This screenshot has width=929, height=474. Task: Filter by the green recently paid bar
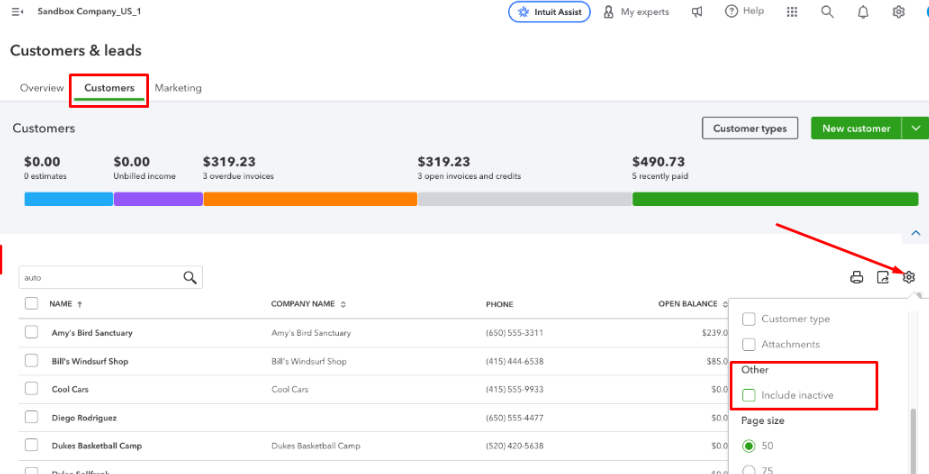coord(776,199)
